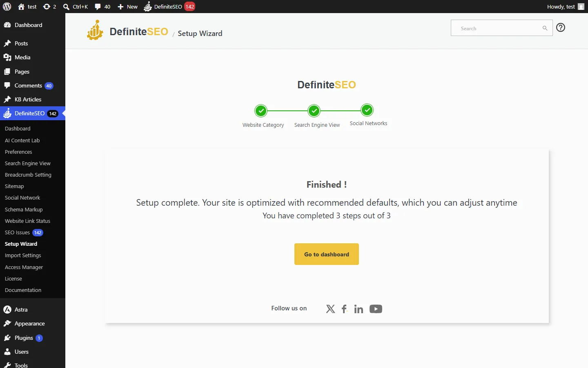Open the X (Twitter) social icon
Image resolution: width=588 pixels, height=368 pixels.
(330, 309)
